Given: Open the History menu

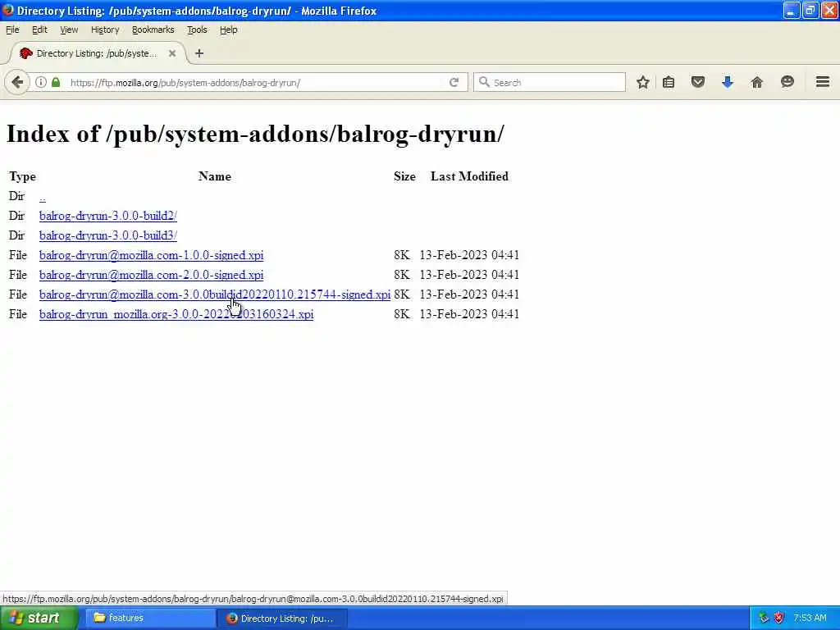Looking at the screenshot, I should (105, 30).
